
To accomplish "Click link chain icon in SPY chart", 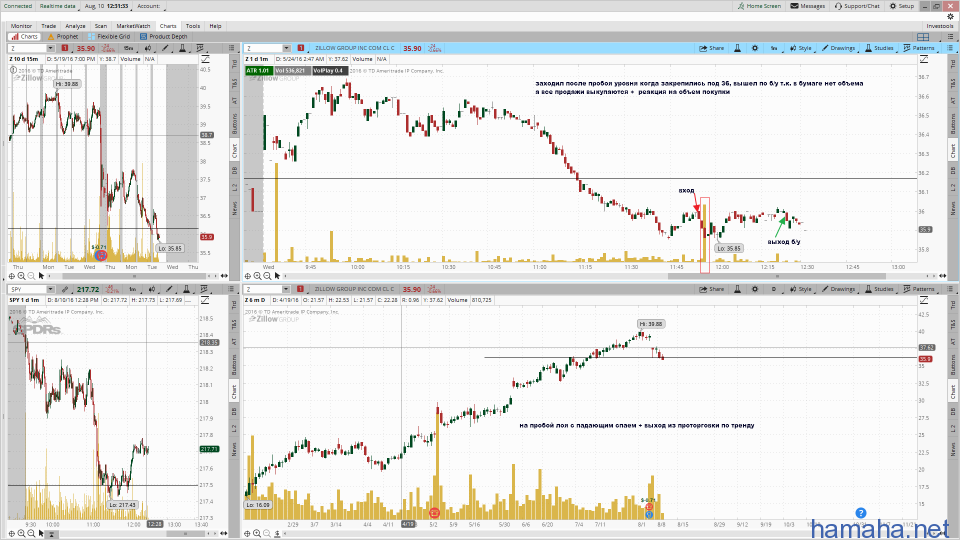I will [64, 290].
